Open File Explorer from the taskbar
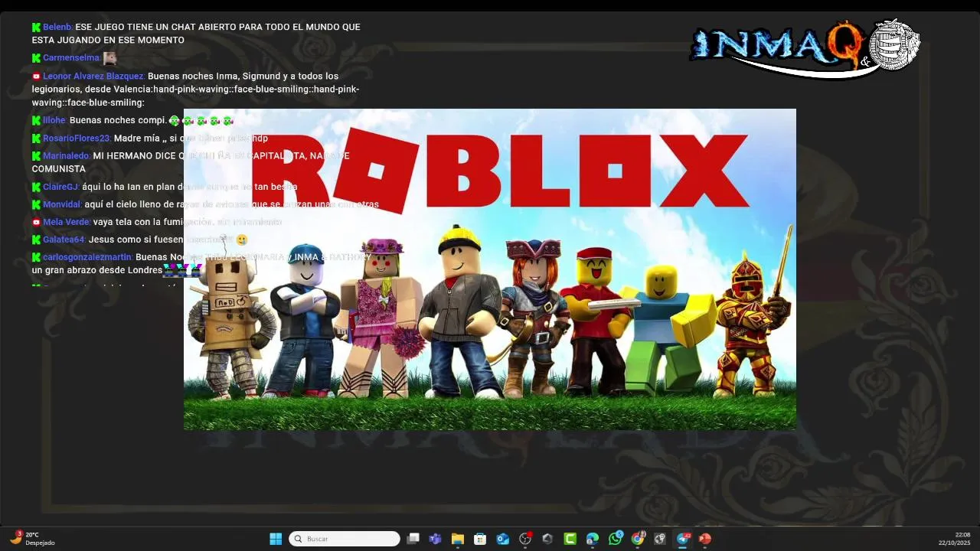This screenshot has height=551, width=980. coord(458,539)
